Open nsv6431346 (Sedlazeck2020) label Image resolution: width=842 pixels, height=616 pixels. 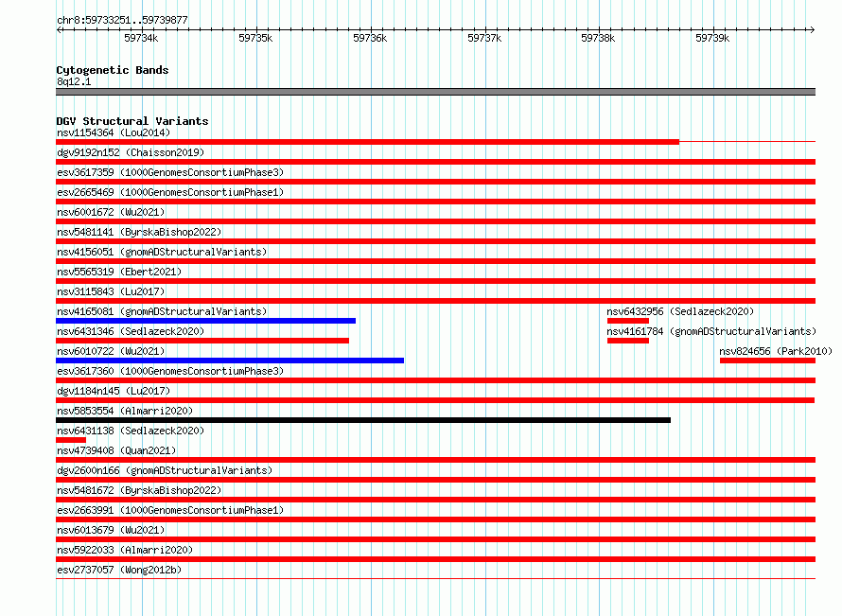131,331
